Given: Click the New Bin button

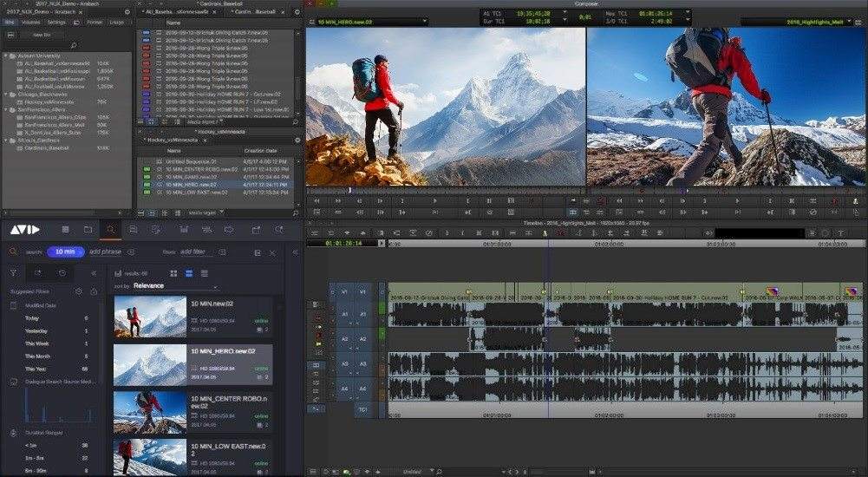Looking at the screenshot, I should pyautogui.click(x=42, y=35).
